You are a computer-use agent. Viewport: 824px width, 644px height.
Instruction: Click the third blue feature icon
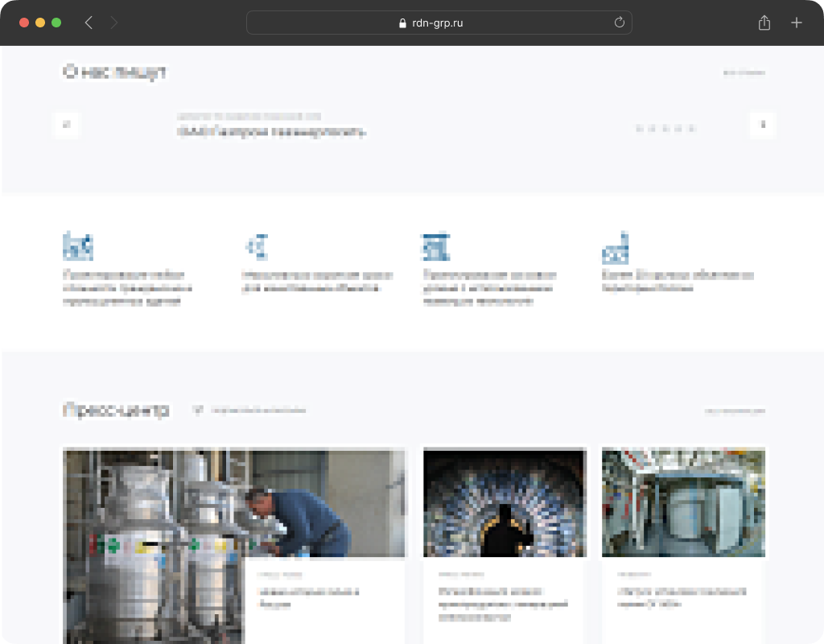click(436, 246)
